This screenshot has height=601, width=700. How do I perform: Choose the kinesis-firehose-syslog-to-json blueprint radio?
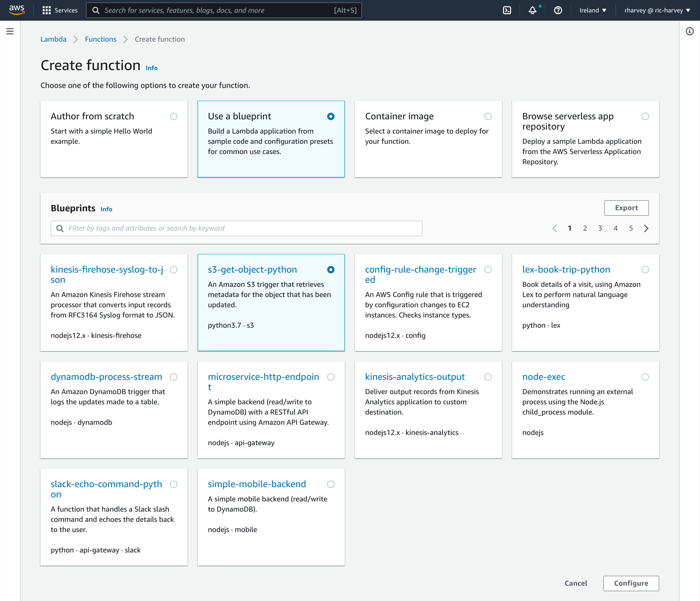point(174,270)
